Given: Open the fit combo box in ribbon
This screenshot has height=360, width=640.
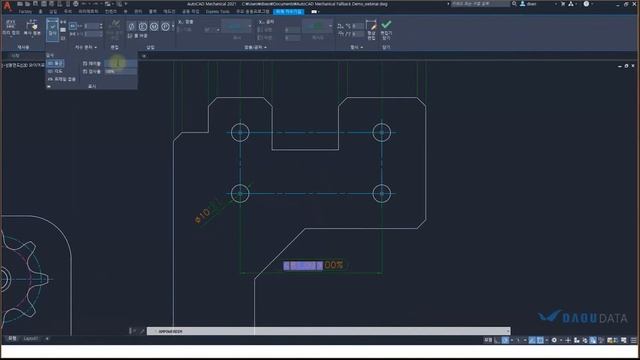Looking at the screenshot, I should click(238, 27).
